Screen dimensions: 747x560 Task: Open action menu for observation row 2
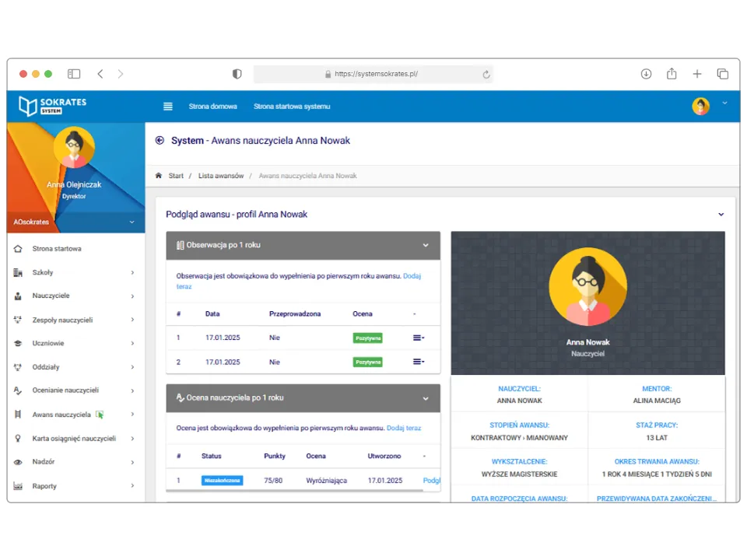pyautogui.click(x=418, y=362)
